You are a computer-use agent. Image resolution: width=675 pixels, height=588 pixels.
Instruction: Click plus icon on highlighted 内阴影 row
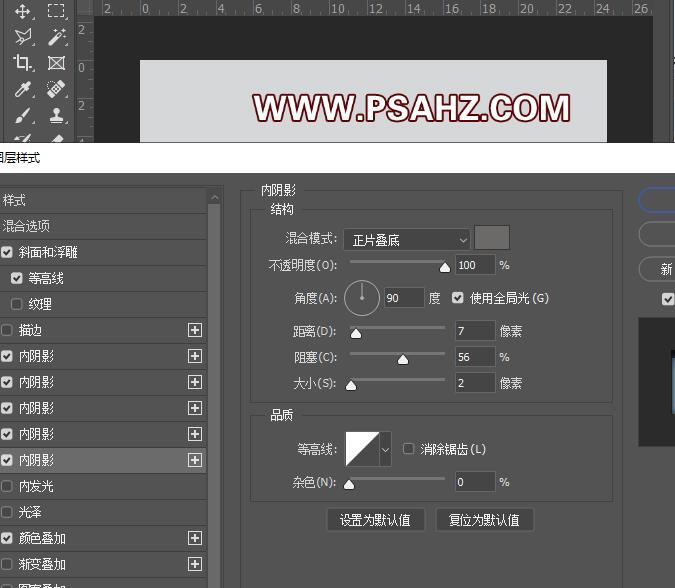pyautogui.click(x=195, y=460)
